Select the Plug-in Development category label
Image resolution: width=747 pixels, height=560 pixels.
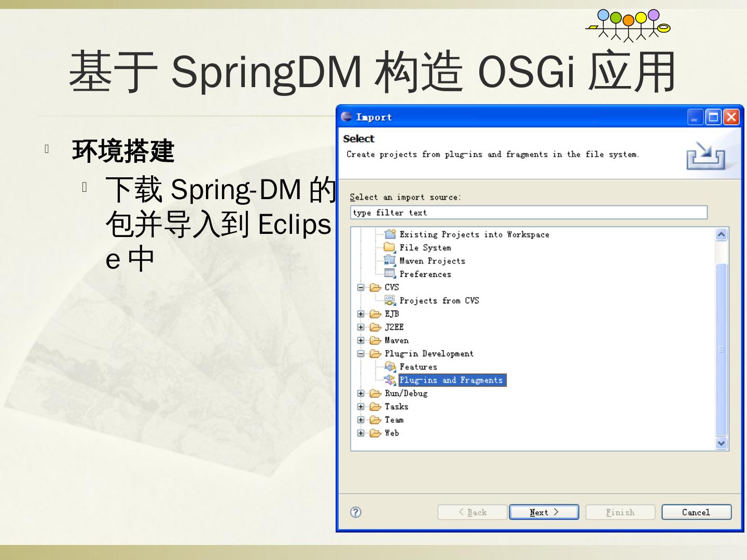coord(429,354)
